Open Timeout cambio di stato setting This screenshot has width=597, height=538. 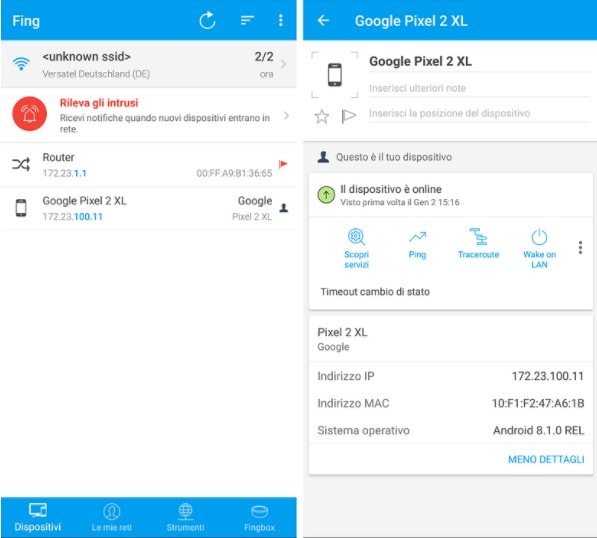[375, 292]
